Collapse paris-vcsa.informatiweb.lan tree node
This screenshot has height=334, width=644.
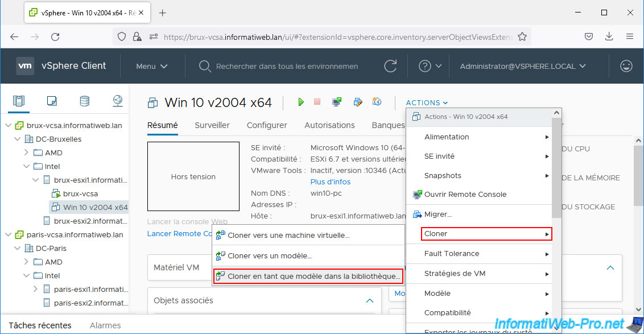click(8, 234)
